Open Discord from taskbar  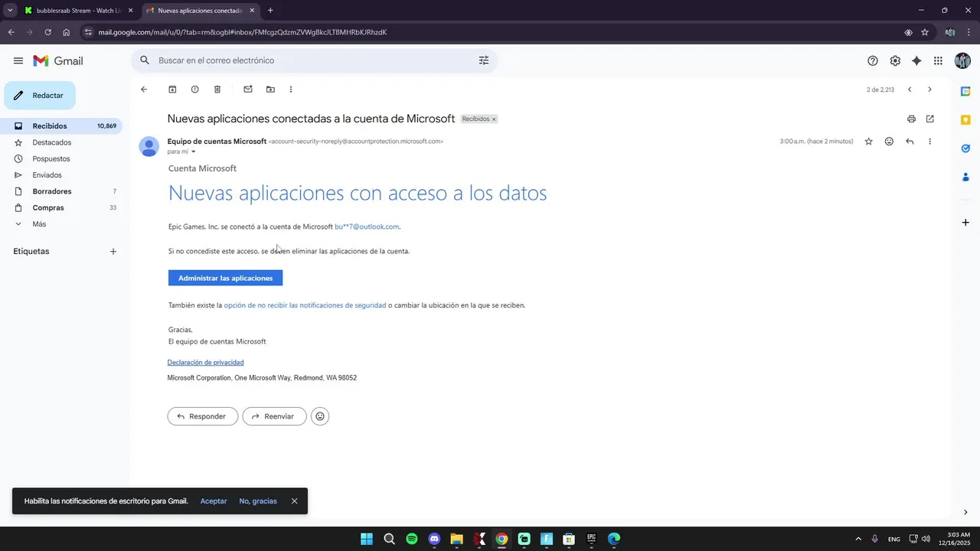434,539
